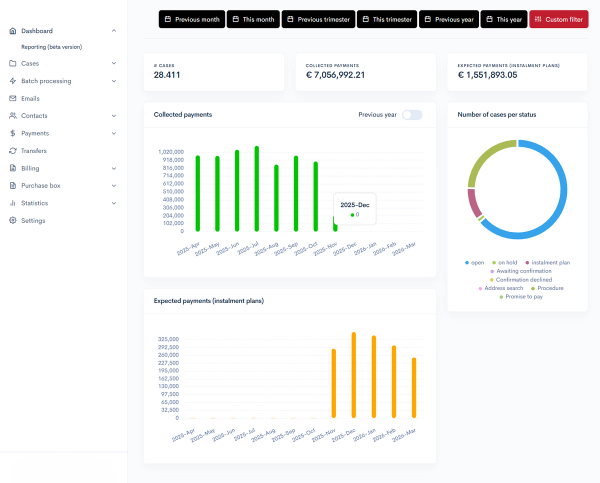This screenshot has height=483, width=600.
Task: Click the Dashboard home icon
Action: [13, 31]
